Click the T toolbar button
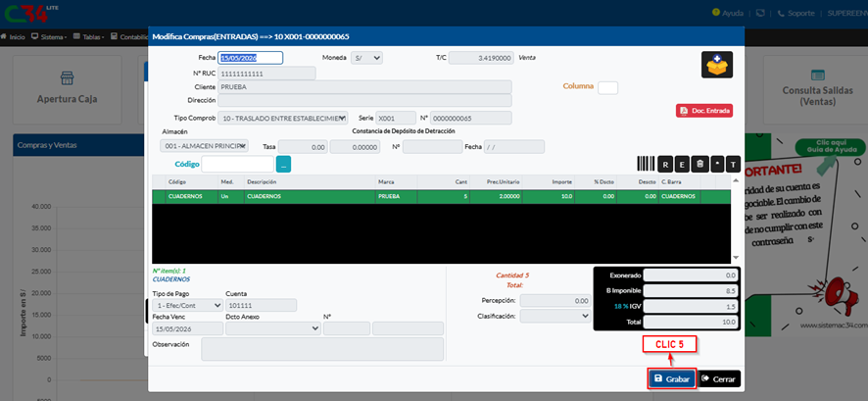This screenshot has height=401, width=868. pyautogui.click(x=733, y=164)
